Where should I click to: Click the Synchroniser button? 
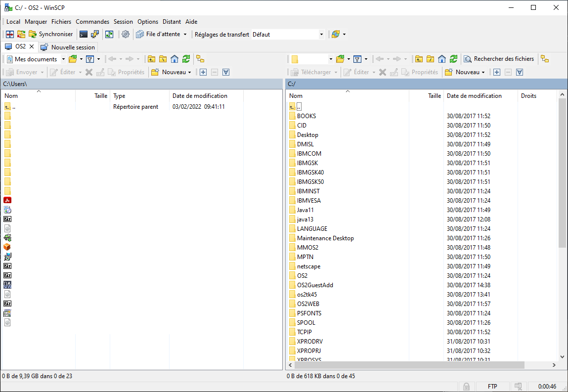(50, 34)
